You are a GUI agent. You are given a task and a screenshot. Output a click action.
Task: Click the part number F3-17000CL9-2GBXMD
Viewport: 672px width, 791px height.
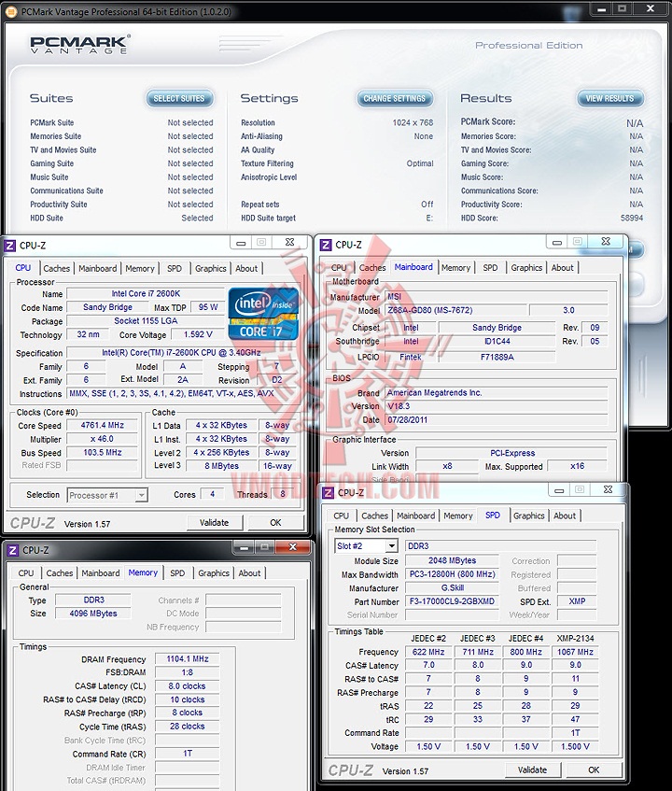click(452, 601)
